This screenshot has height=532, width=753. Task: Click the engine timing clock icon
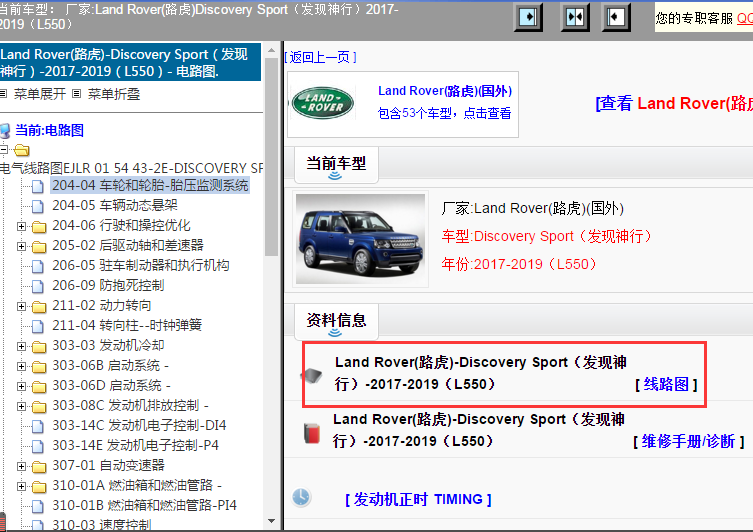coord(301,497)
